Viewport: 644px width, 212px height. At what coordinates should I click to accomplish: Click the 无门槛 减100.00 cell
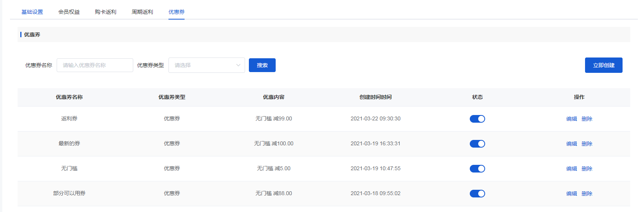[274, 143]
